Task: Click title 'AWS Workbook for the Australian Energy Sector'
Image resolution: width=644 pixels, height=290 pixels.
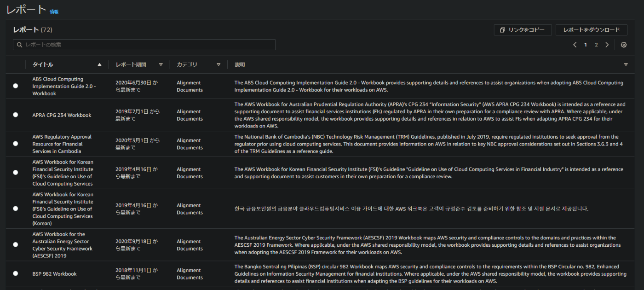Action: (x=63, y=245)
